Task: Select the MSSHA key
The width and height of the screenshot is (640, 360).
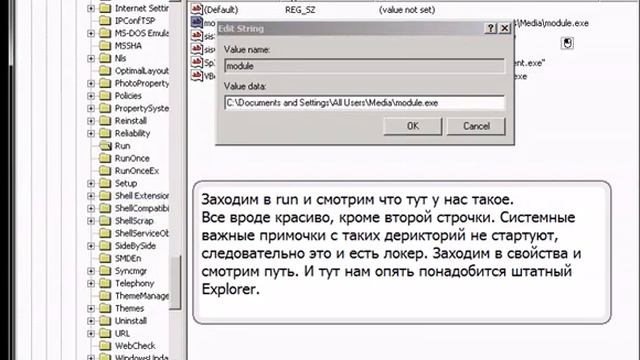Action: pyautogui.click(x=128, y=46)
